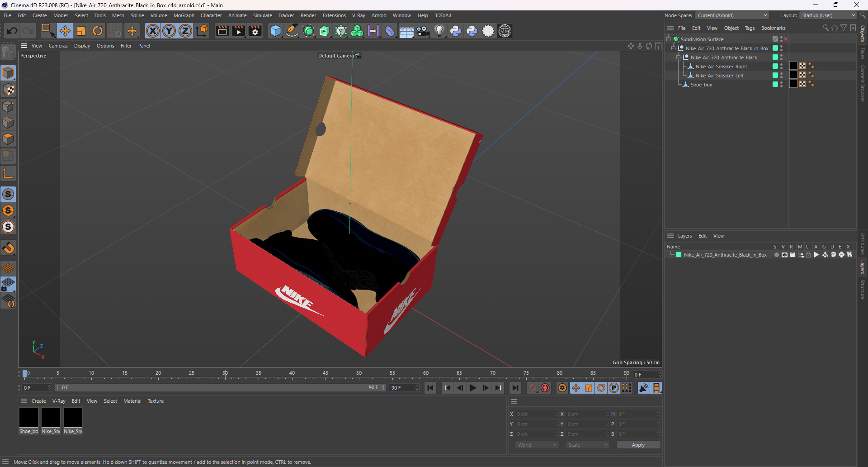The image size is (868, 467).
Task: Add a Camera object
Action: point(423,31)
